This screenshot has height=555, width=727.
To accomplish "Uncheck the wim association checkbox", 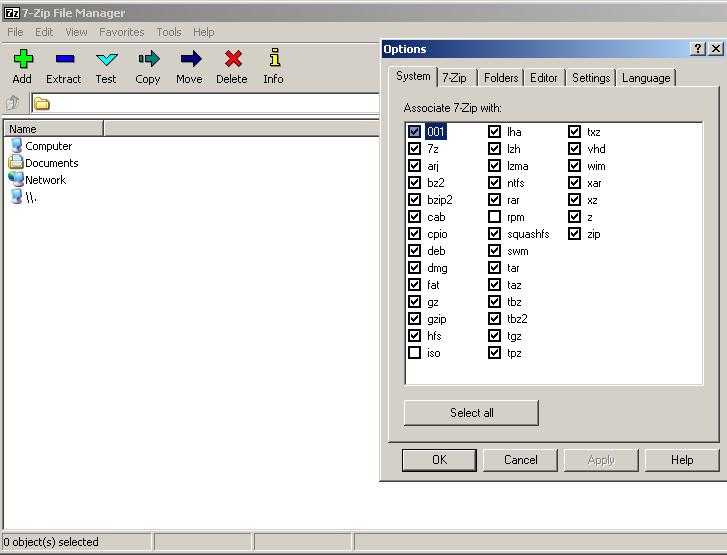I will click(574, 166).
